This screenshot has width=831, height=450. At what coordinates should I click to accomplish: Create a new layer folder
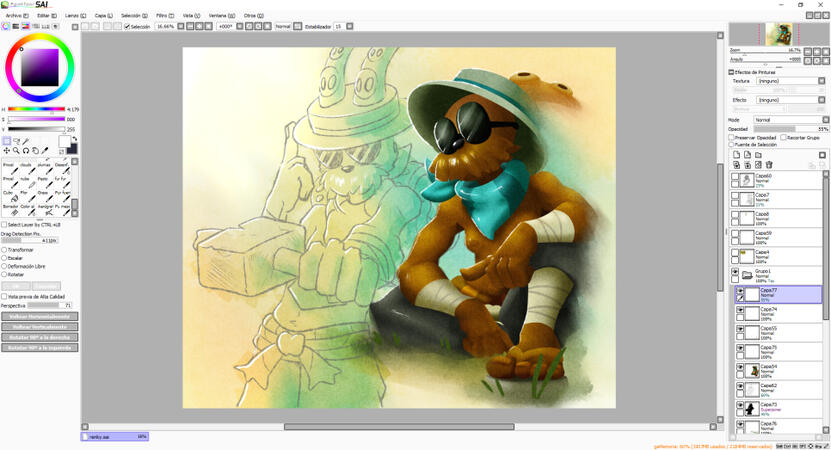(x=758, y=155)
